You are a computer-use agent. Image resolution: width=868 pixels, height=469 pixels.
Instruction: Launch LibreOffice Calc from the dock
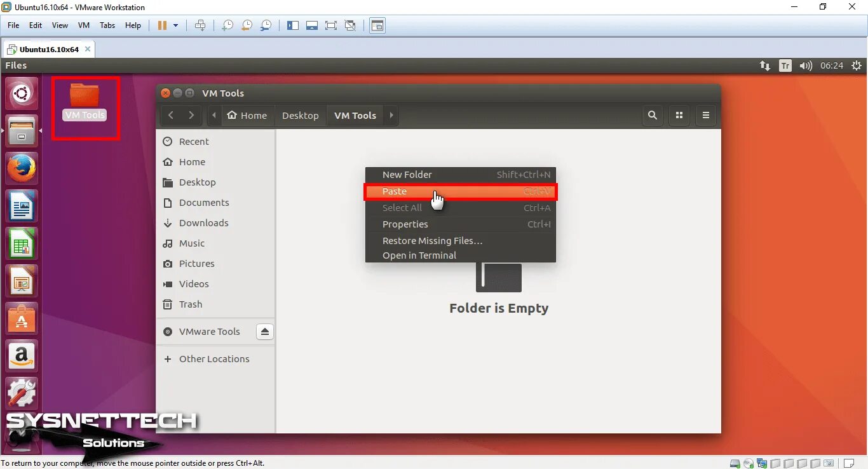tap(22, 243)
